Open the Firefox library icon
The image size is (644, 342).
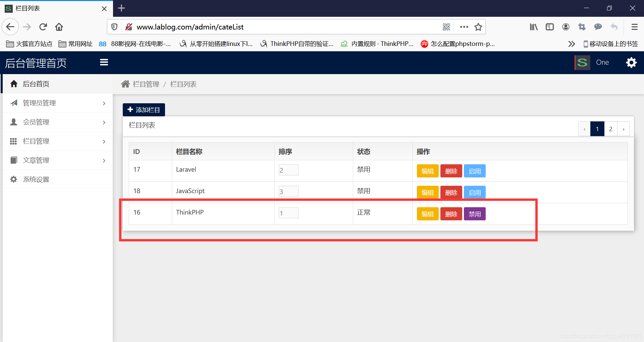[534, 27]
